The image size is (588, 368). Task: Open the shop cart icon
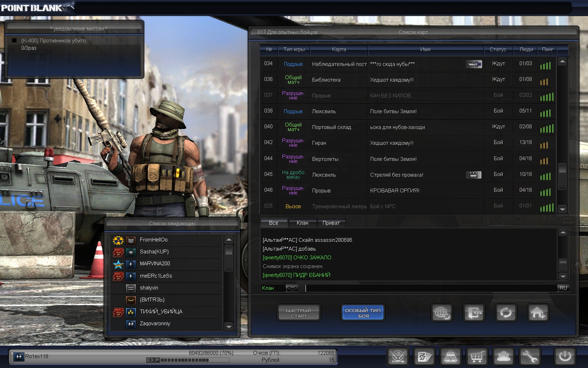pos(477,357)
